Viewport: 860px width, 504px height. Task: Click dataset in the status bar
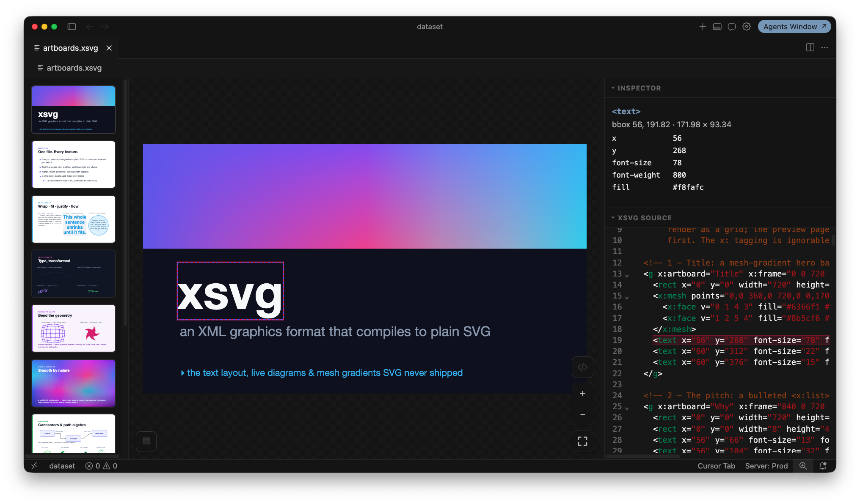coord(62,466)
